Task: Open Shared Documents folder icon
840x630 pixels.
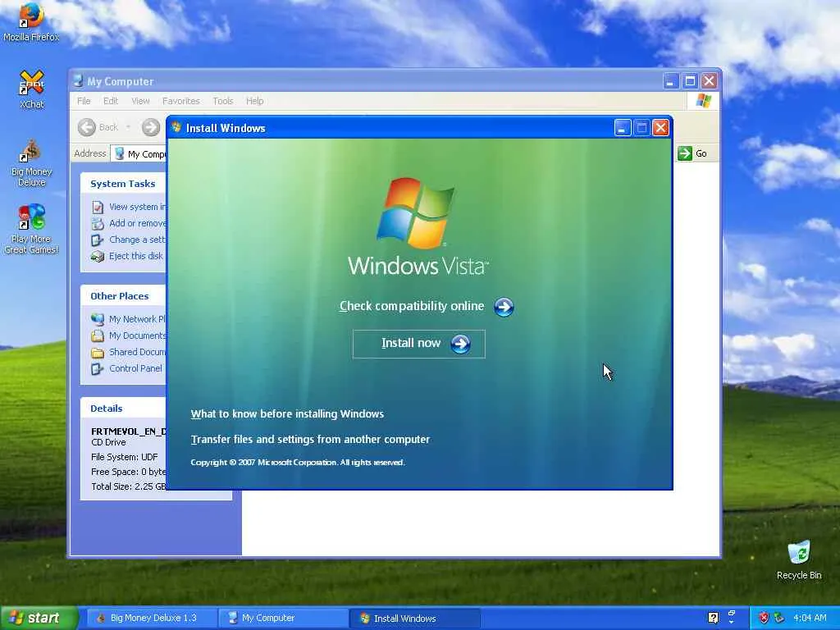Action: (98, 353)
